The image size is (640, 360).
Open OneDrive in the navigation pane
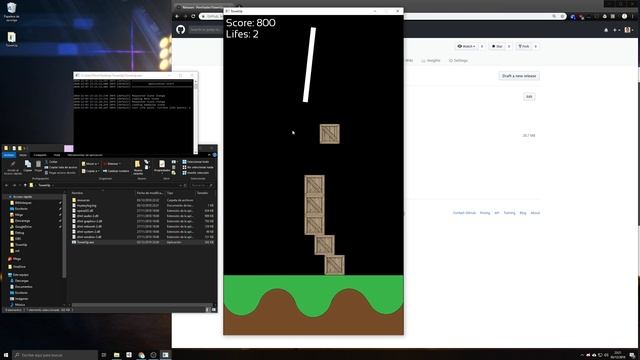pos(18,267)
